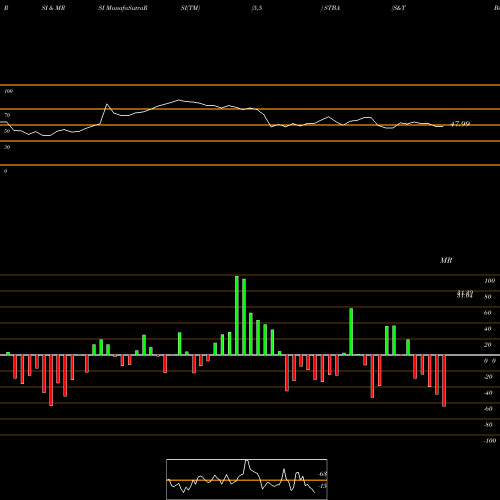500x500 pixels.
Task: Click the 0 label on RSI left axis
Action: 5,171
